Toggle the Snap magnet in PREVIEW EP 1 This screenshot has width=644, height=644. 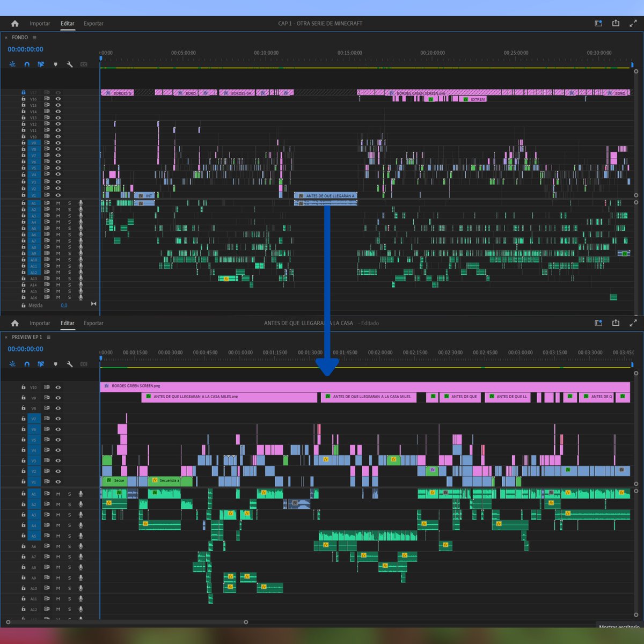(x=27, y=364)
